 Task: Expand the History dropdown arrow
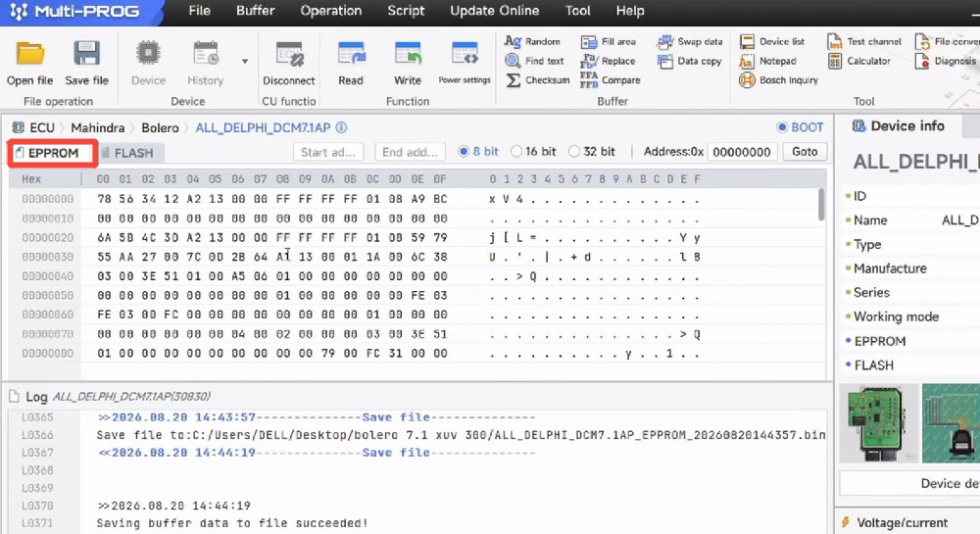tap(244, 61)
